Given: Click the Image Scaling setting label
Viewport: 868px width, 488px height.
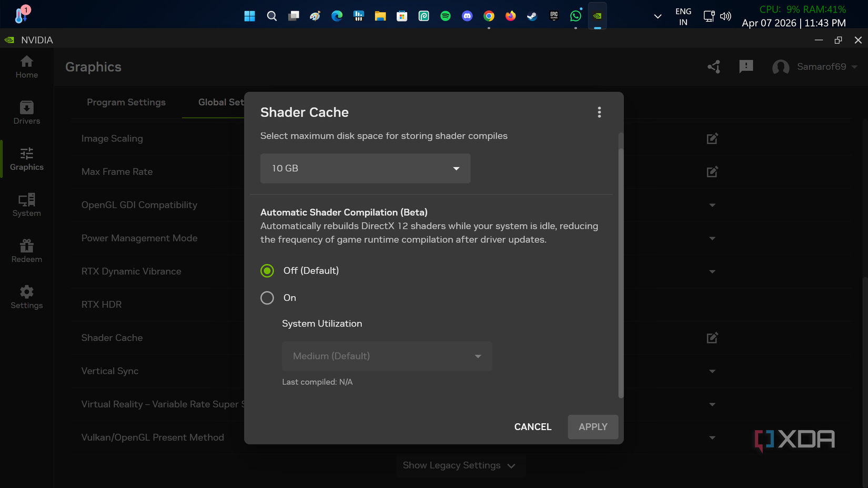Looking at the screenshot, I should [x=112, y=138].
